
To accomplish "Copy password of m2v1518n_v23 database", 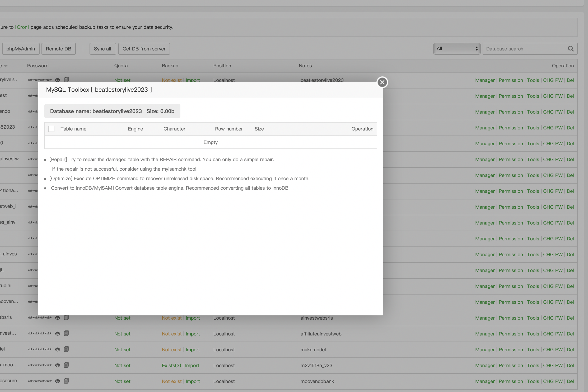I will tap(66, 365).
